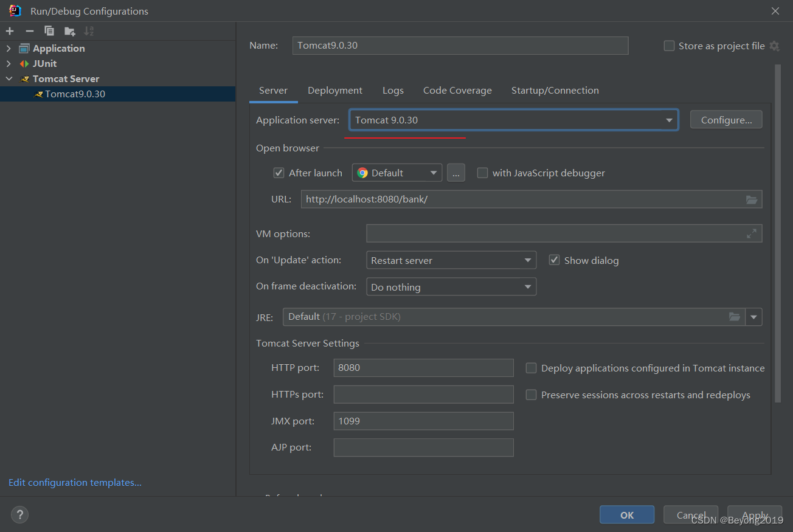Remove selected configuration with minus icon

[x=29, y=31]
